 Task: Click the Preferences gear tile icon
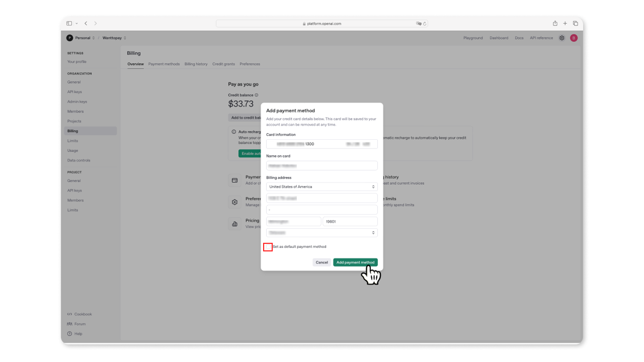(234, 202)
